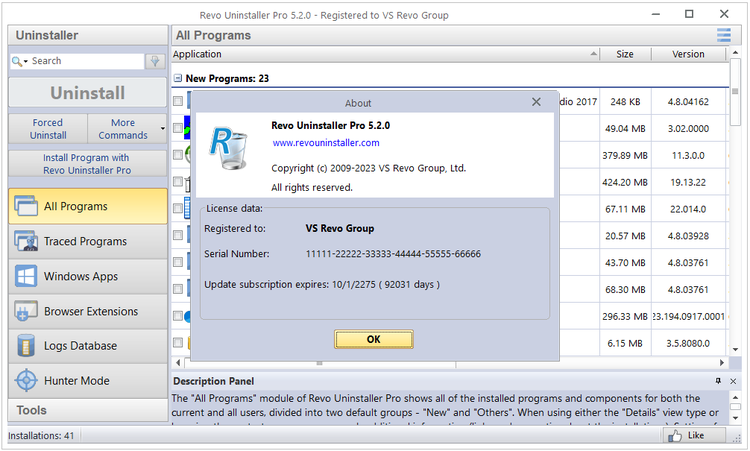The width and height of the screenshot is (750, 451).
Task: Click the Hunter Mode crosshair icon
Action: click(26, 381)
